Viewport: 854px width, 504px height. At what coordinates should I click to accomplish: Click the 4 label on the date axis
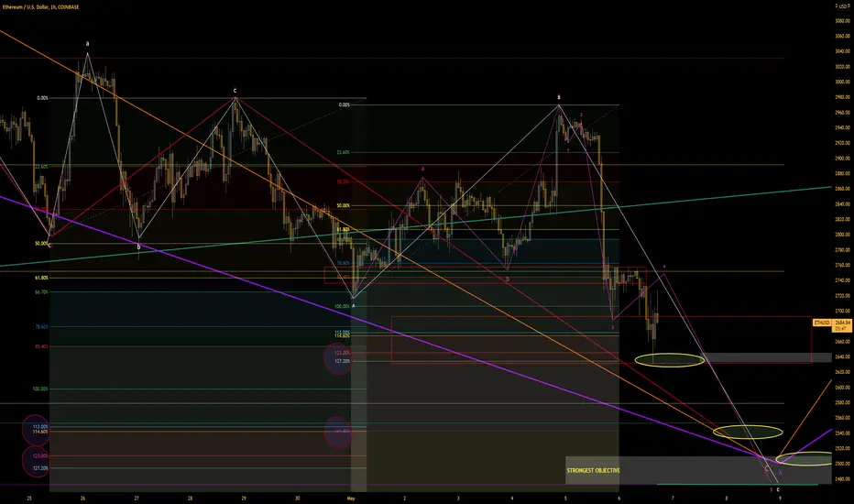[x=512, y=498]
